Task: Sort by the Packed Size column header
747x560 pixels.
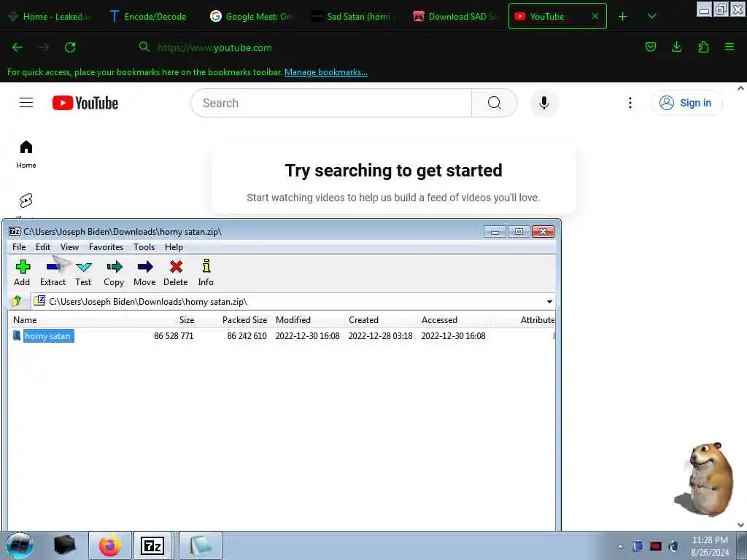Action: pyautogui.click(x=234, y=320)
